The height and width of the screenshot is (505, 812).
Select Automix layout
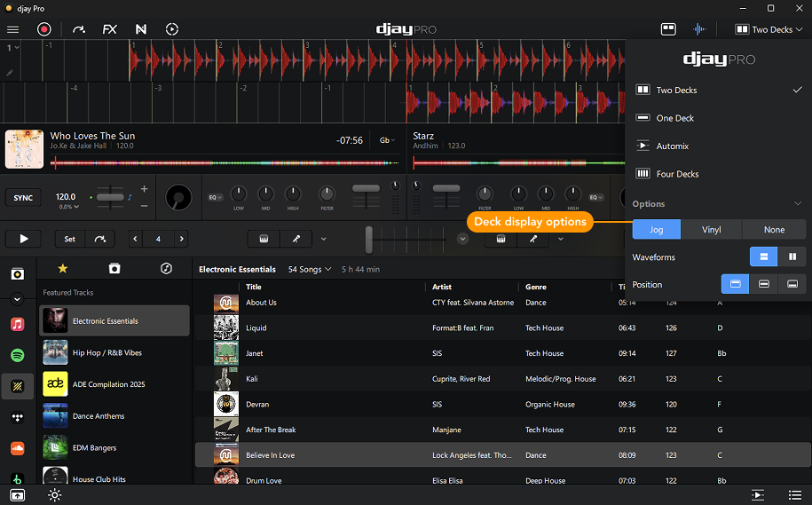[718, 146]
